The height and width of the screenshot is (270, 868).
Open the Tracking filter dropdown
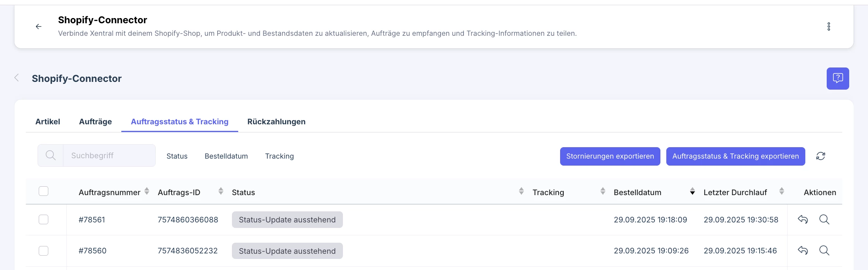tap(280, 156)
